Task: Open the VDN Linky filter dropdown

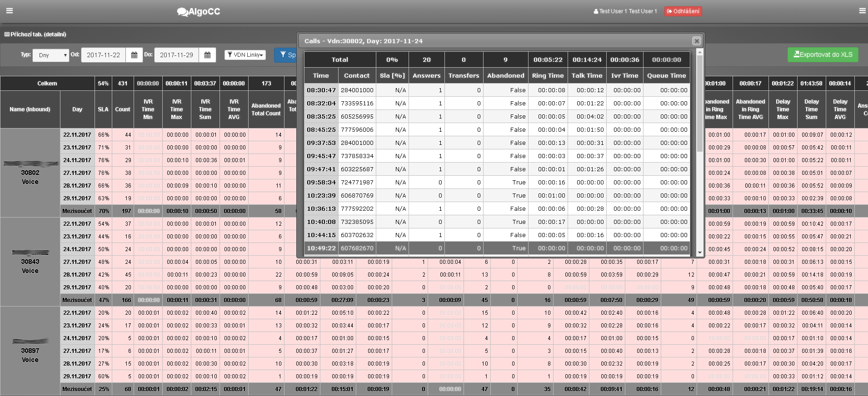Action: click(x=245, y=55)
